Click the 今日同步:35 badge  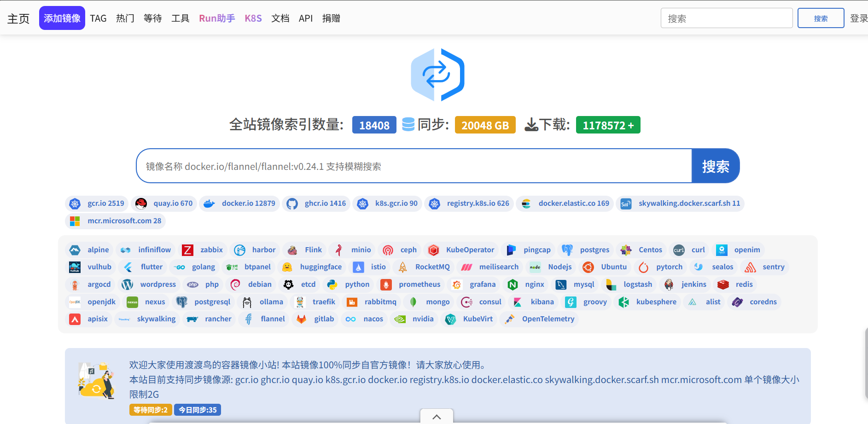[198, 410]
